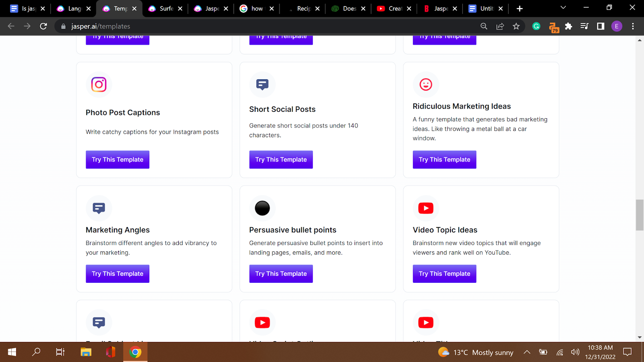The image size is (644, 362).
Task: Open the volume control in system tray
Action: (x=575, y=352)
